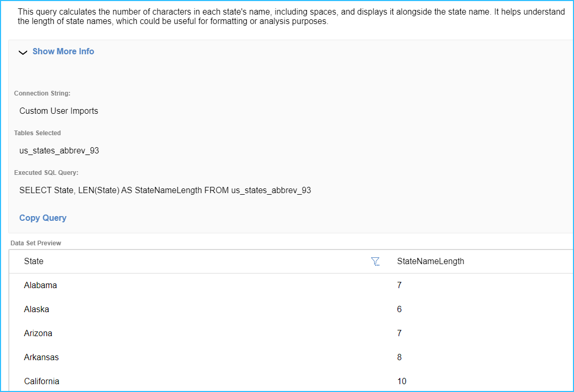Viewport: 574px width, 392px height.
Task: Click the length value 10 for California
Action: pyautogui.click(x=402, y=381)
